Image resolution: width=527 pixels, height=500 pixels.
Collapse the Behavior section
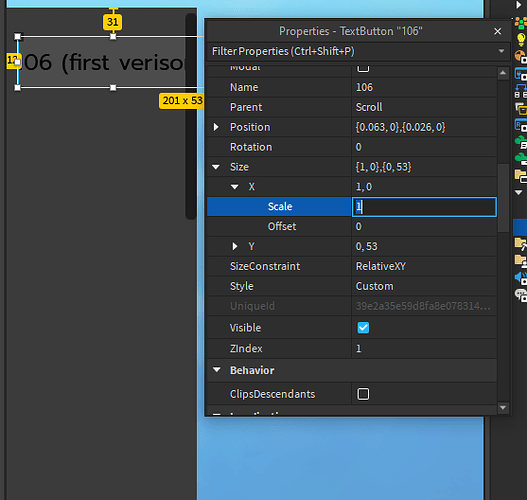pos(217,370)
